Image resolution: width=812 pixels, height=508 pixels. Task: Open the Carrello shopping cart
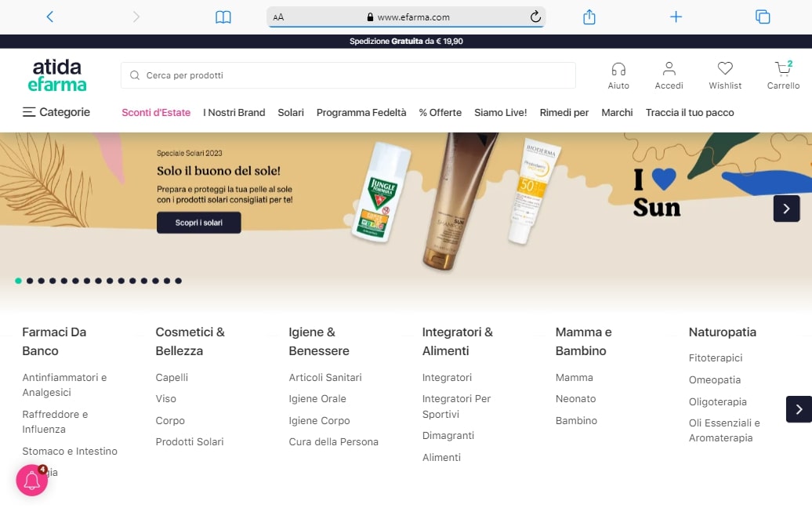tap(784, 75)
